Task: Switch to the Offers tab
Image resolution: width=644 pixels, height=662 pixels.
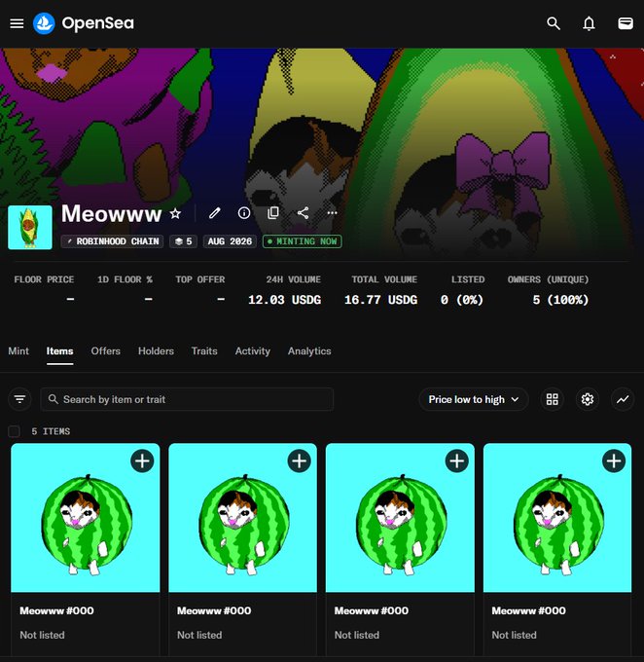Action: tap(105, 350)
